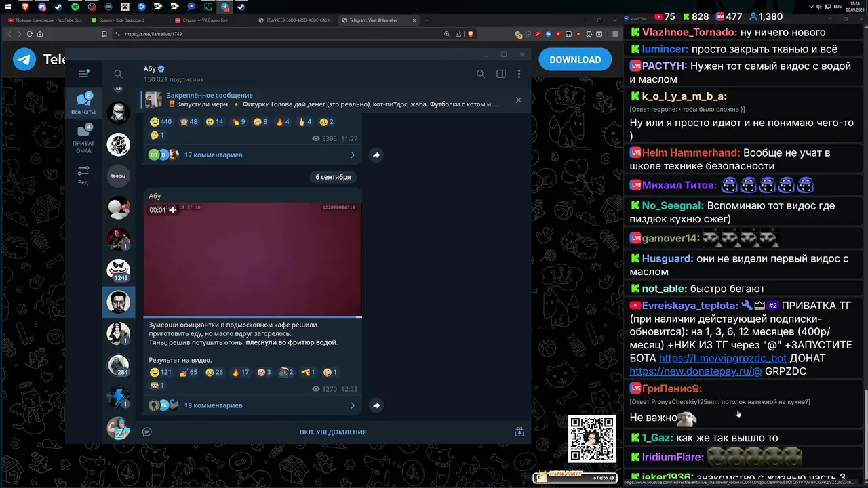The image size is (868, 488).
Task: Click the gift icon at bottom right
Action: 519,432
